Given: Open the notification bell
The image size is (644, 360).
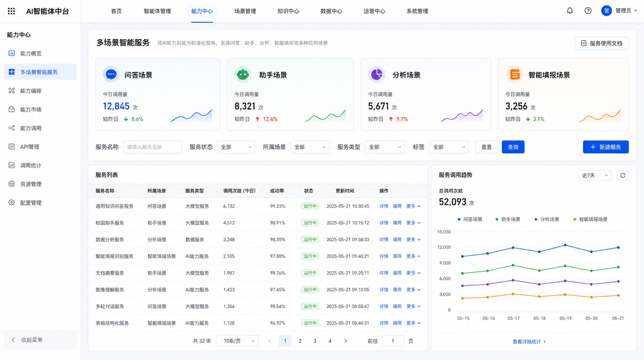Looking at the screenshot, I should point(569,11).
